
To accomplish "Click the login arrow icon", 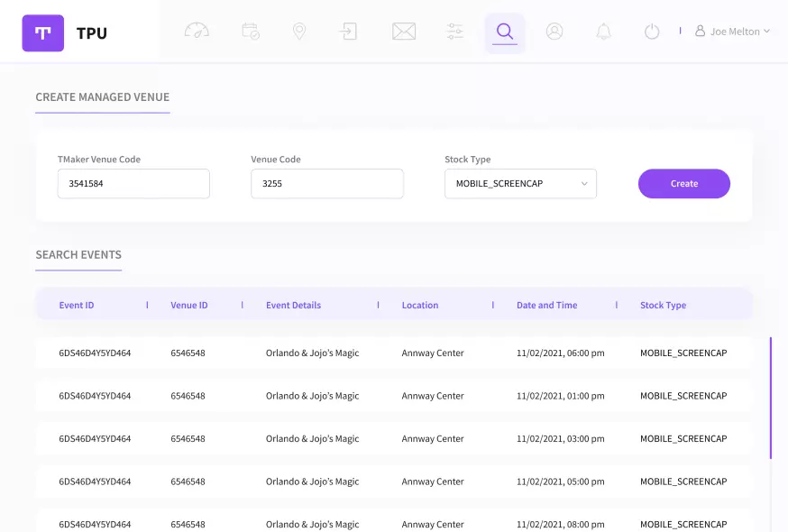I will (348, 32).
